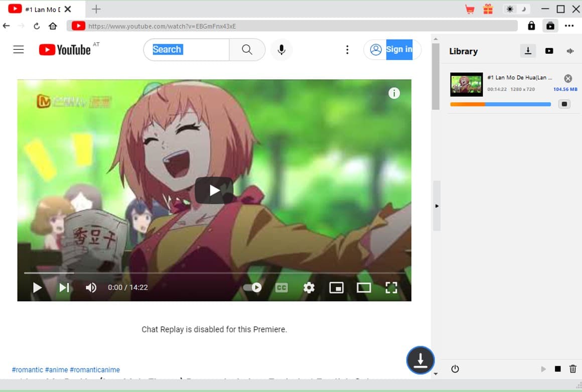Viewport: 582px width, 392px height.
Task: Click the YouTube Sign in button
Action: click(x=392, y=50)
